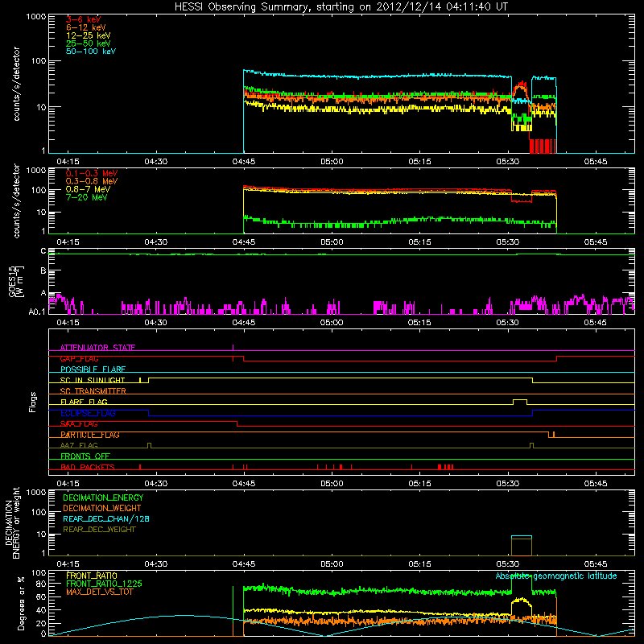Viewport: 644px width, 644px height.
Task: Select the 3-6 keV legend label
Action: [x=84, y=19]
